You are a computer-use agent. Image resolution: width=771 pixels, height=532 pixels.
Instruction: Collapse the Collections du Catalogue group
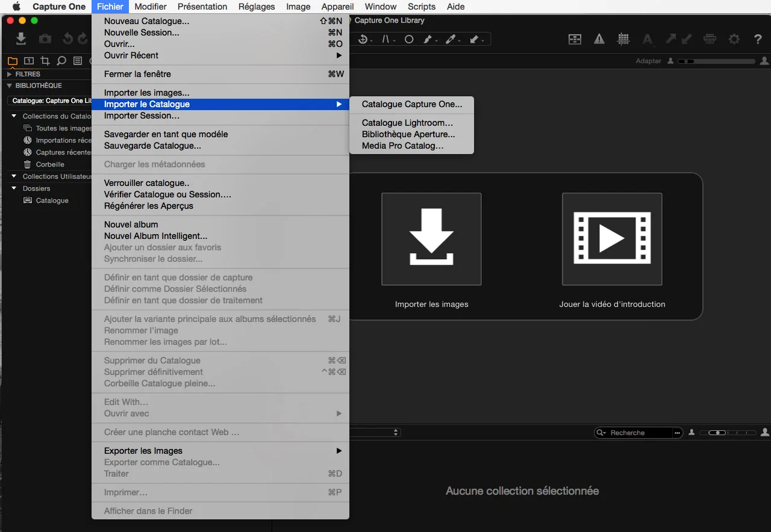pos(14,116)
